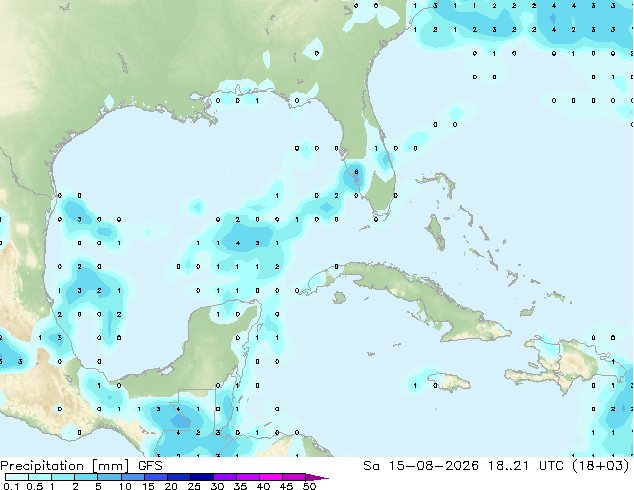Click the "GFS" model label
634x490 pixels.
[150, 466]
